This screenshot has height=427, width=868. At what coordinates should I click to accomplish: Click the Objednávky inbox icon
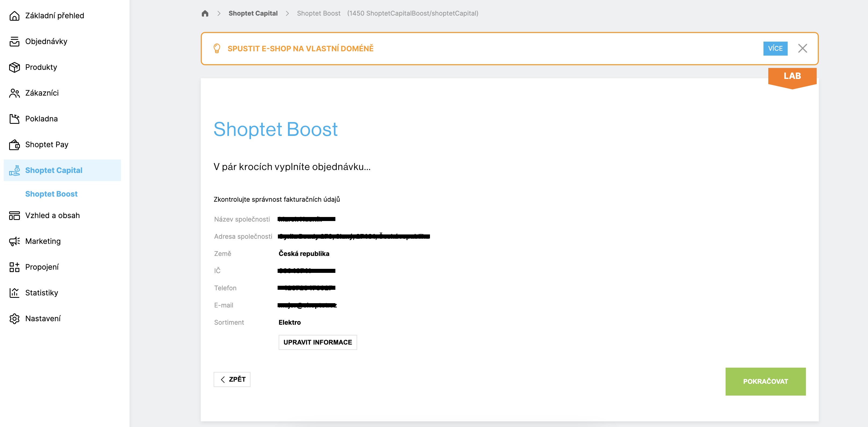14,41
